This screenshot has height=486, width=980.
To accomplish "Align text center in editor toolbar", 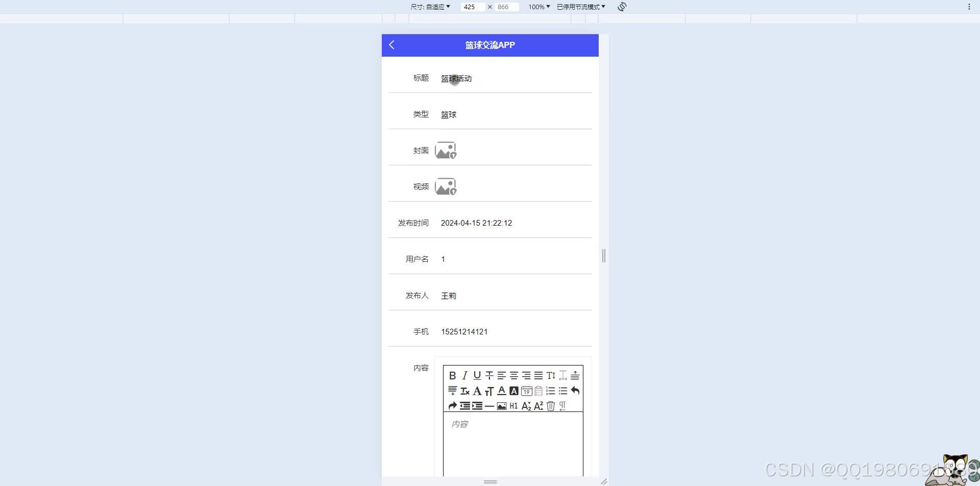I will click(x=513, y=376).
